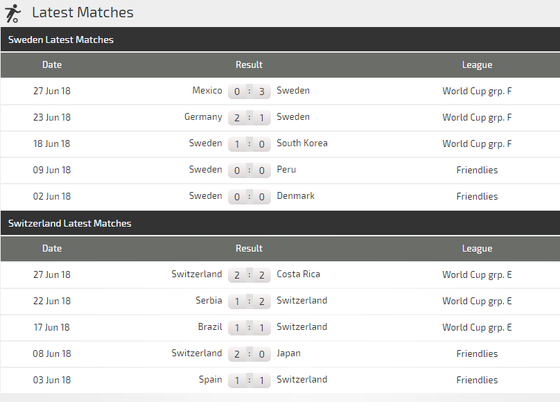Screen dimensions: 560x402
Task: Click the Date column header in Sweden table
Action: coord(52,65)
